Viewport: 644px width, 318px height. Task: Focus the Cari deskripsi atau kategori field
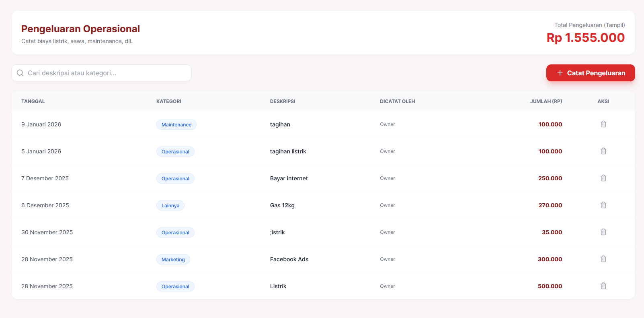coord(105,73)
